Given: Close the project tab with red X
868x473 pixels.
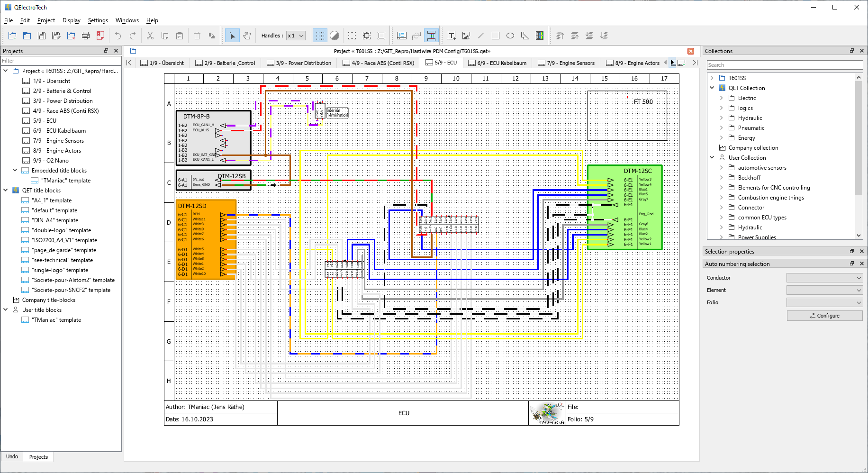Looking at the screenshot, I should [x=691, y=51].
